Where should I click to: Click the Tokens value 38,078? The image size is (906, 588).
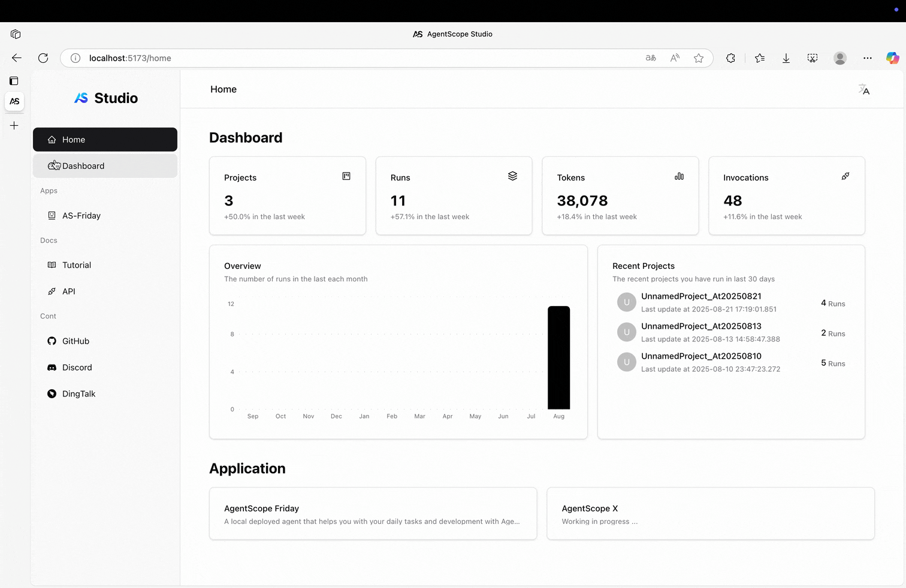(582, 201)
